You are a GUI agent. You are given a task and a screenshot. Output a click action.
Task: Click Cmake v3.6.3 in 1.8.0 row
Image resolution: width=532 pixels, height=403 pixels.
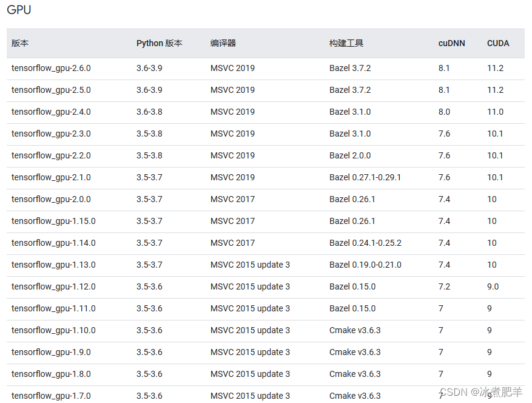[x=355, y=374]
